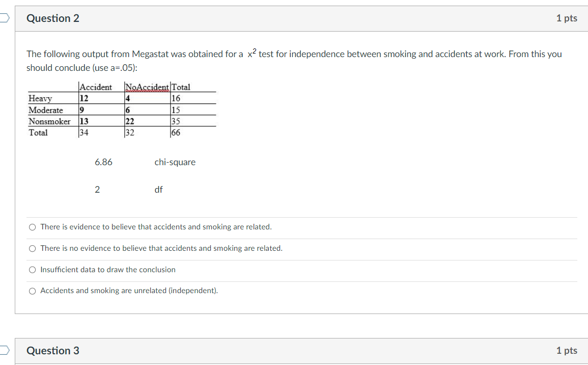
Task: Click the 'NoAccident' column header
Action: 147,87
